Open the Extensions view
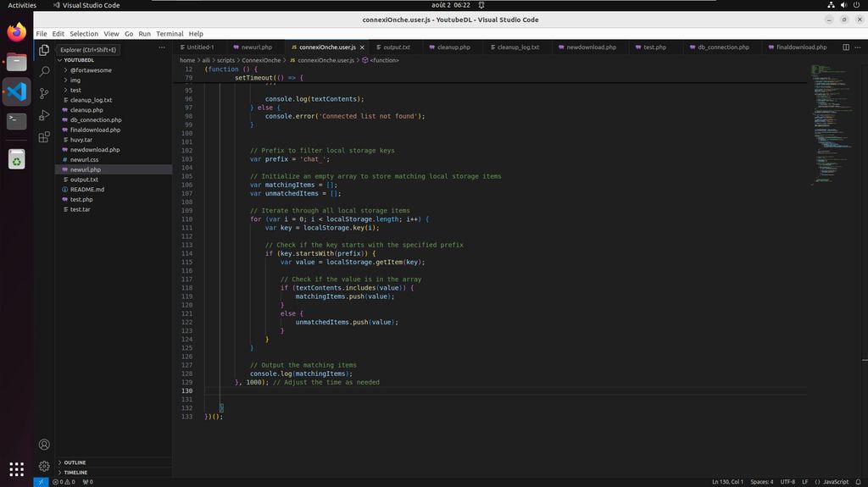This screenshot has width=868, height=487. tap(44, 137)
